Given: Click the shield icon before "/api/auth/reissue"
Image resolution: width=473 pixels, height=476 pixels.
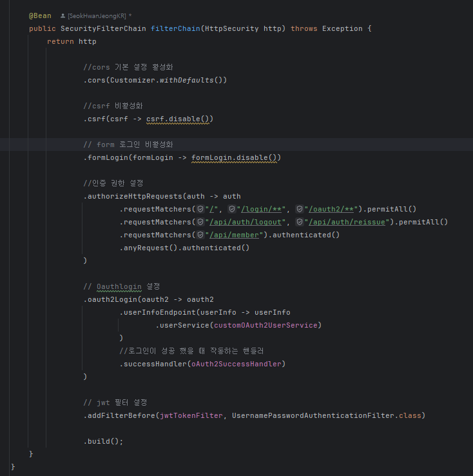Looking at the screenshot, I should (x=300, y=222).
